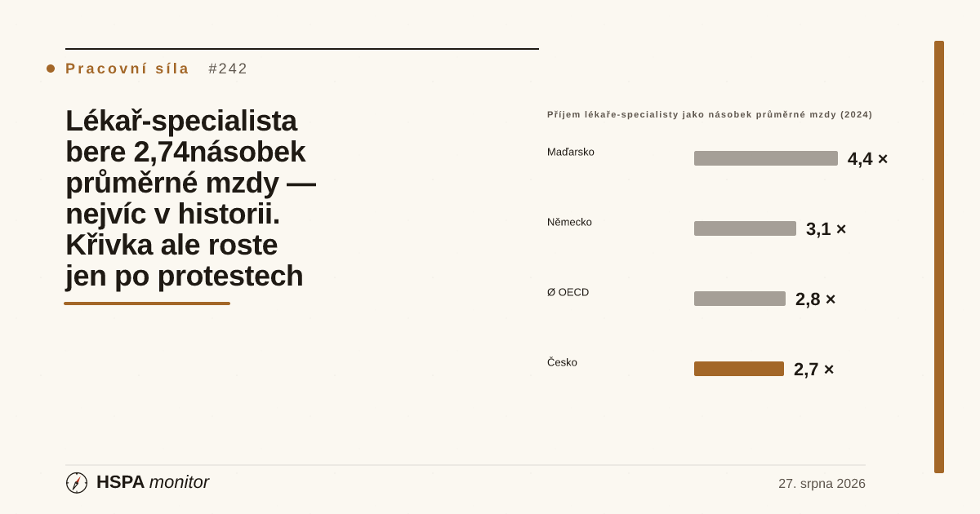The width and height of the screenshot is (980, 514).
Task: Click the issue number #242
Action: (228, 69)
